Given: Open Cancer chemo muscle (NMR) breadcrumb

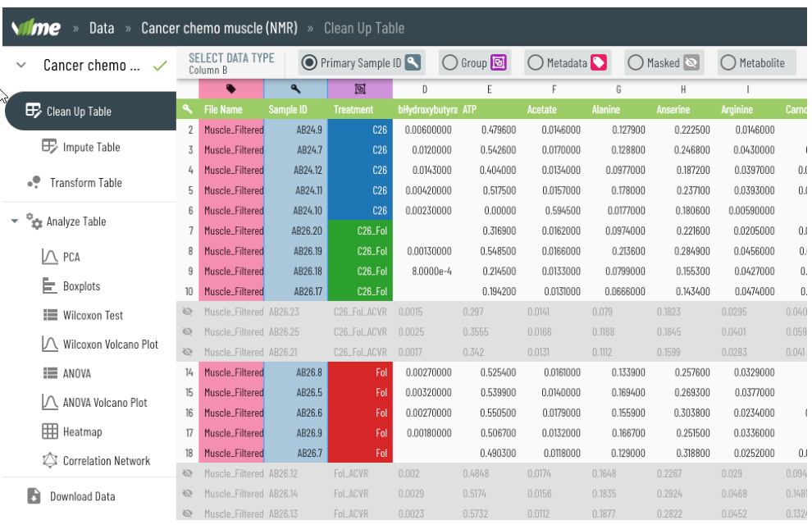Looking at the screenshot, I should [219, 28].
